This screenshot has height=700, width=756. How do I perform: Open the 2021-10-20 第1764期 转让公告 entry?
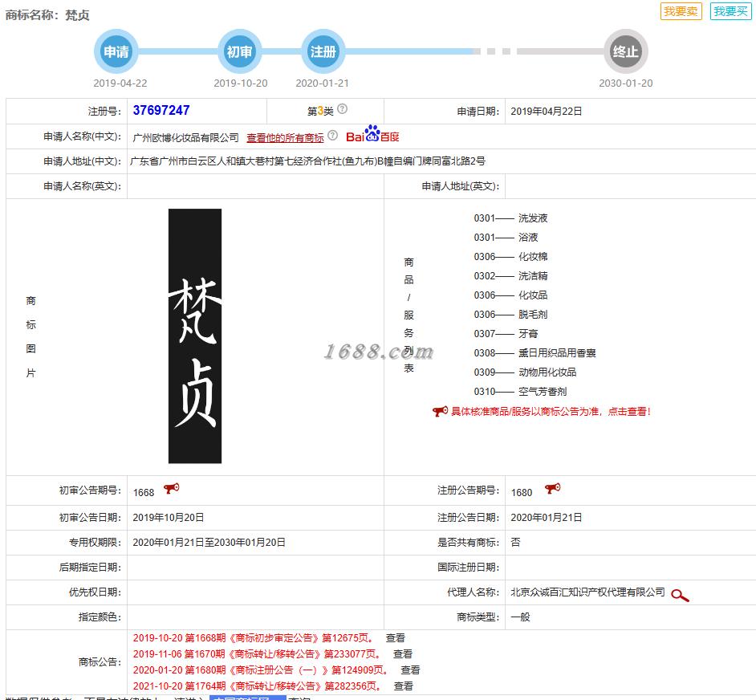(x=257, y=686)
